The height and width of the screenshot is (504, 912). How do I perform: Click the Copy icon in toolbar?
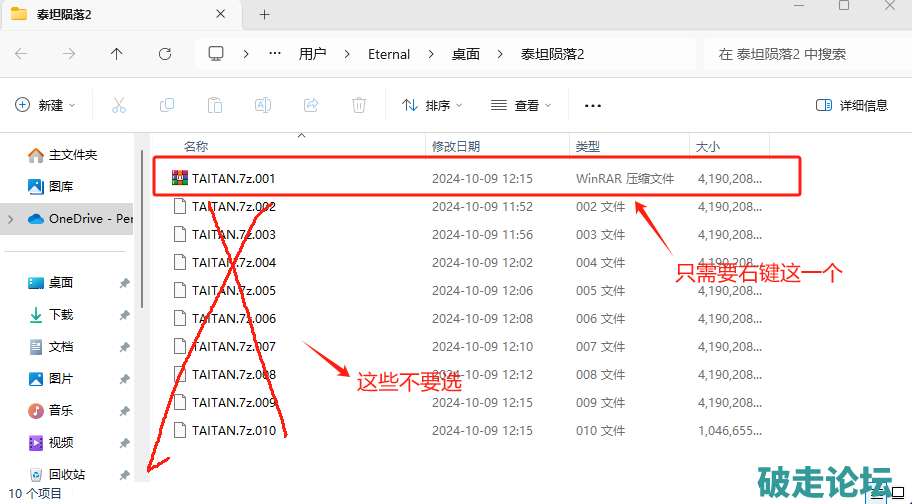[167, 105]
